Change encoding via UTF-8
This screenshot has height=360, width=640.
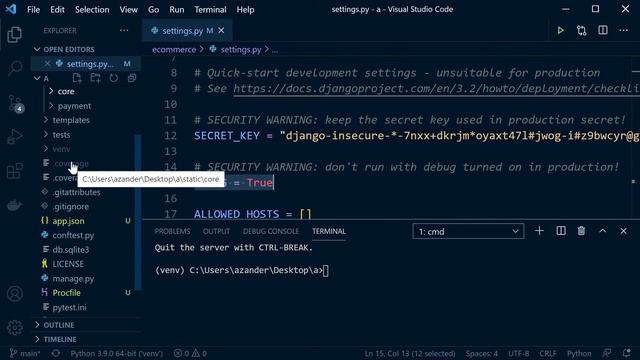[518, 353]
